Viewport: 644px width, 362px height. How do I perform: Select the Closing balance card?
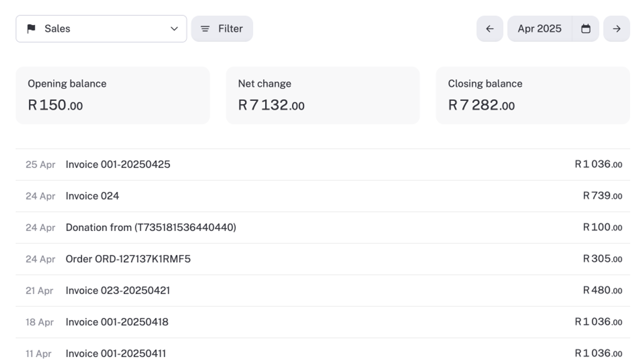click(x=532, y=95)
